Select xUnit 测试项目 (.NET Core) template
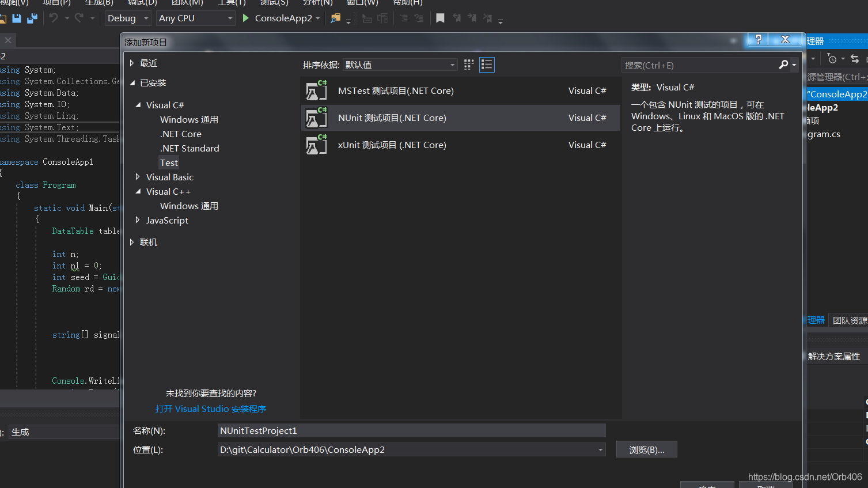This screenshot has width=868, height=488. pos(461,145)
